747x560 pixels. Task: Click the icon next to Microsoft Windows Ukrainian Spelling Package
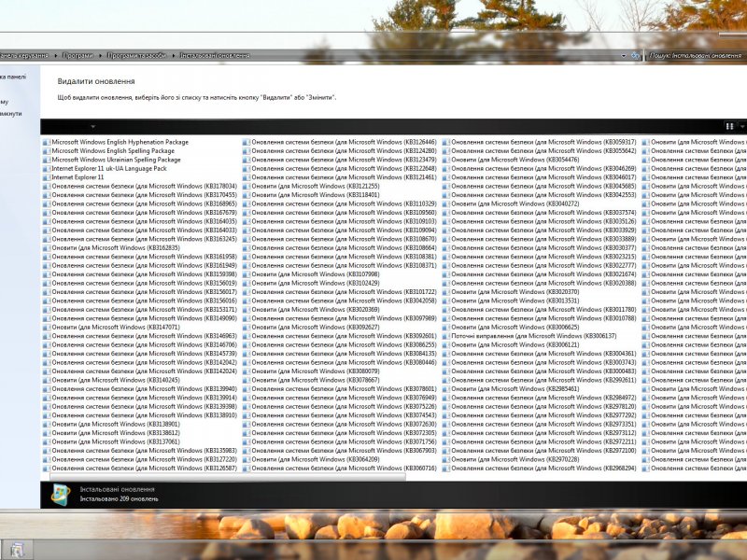coord(47,160)
